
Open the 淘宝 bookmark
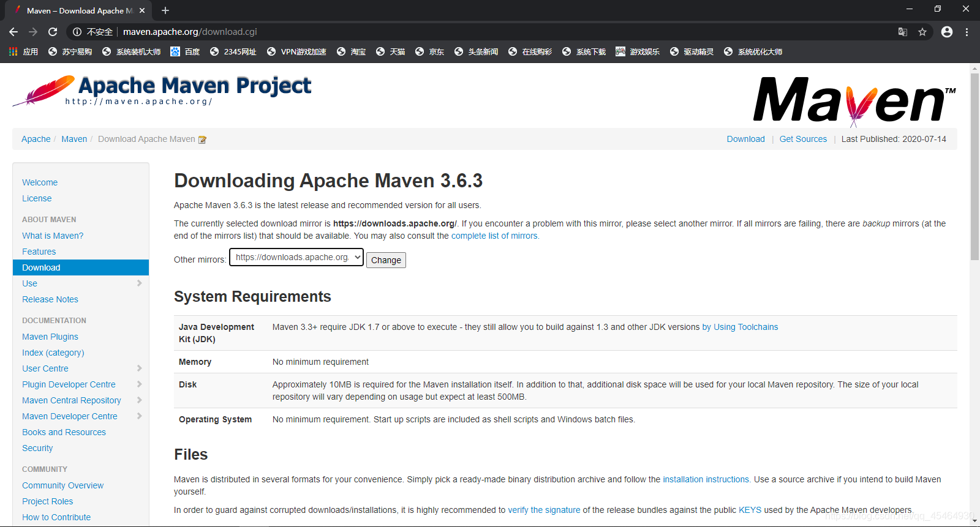[351, 52]
